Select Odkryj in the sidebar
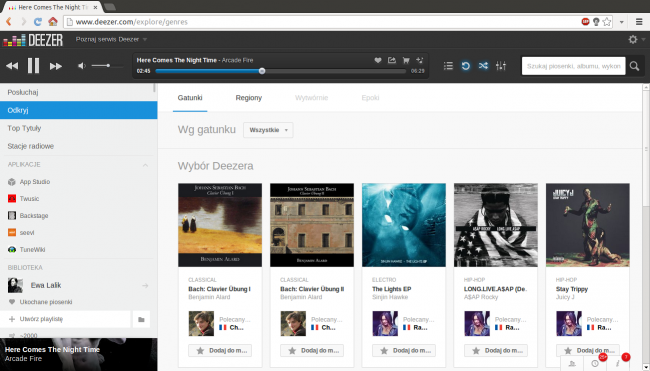Screen dimensions: 650x371 coord(78,110)
